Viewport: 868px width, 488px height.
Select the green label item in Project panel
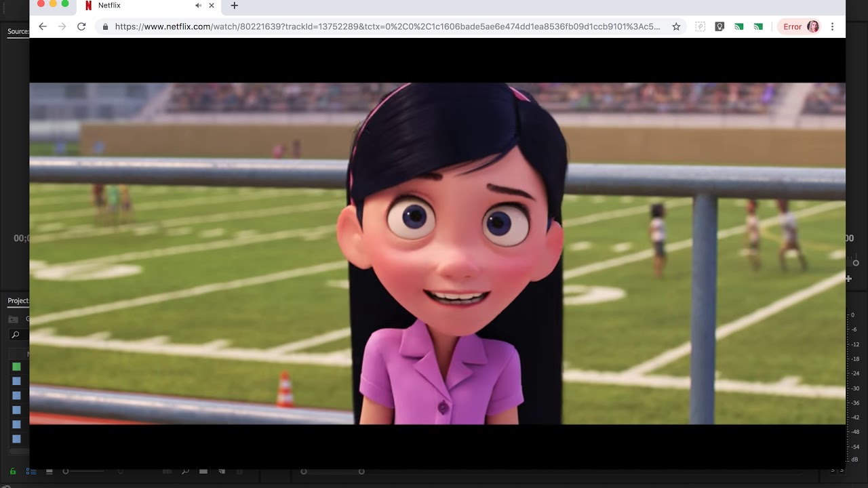pyautogui.click(x=16, y=367)
